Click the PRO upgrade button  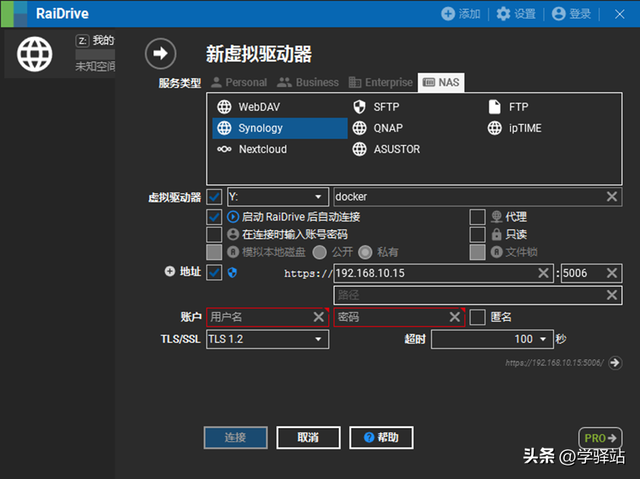[x=600, y=438]
